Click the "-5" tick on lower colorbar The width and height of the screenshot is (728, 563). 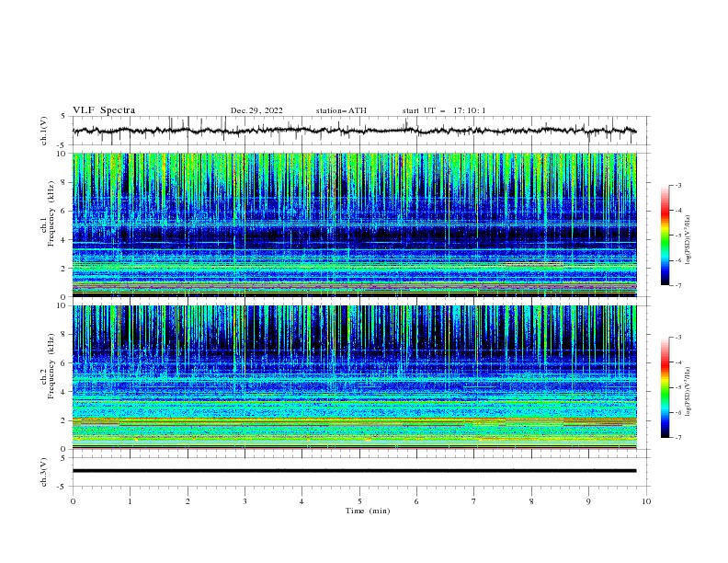[x=677, y=387]
